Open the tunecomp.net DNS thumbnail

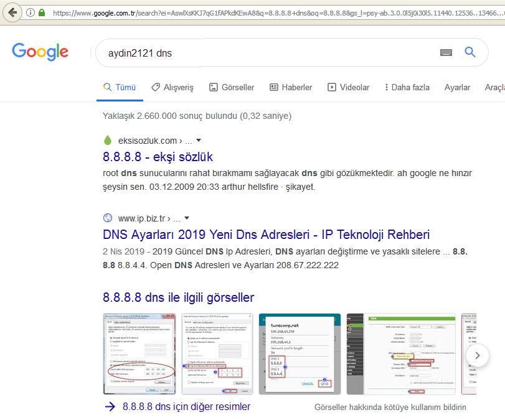pos(300,353)
